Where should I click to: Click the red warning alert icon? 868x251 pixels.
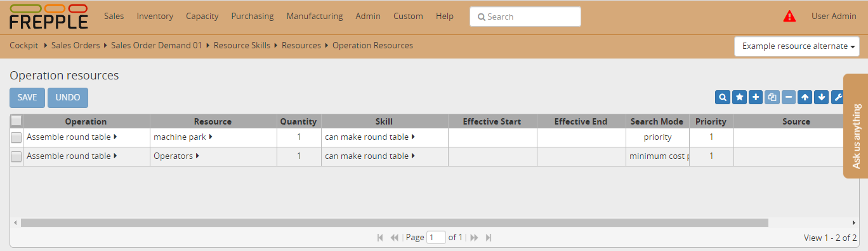(789, 17)
